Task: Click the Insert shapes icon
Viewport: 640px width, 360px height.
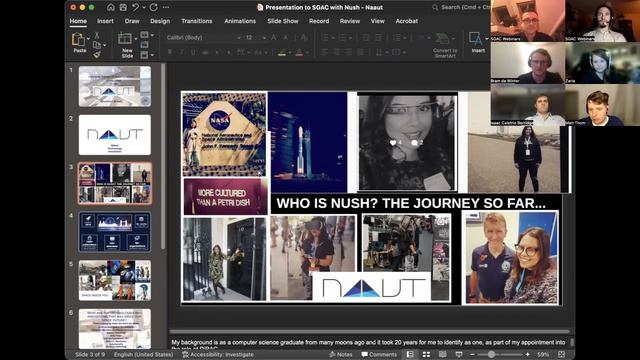Action: coord(476,39)
